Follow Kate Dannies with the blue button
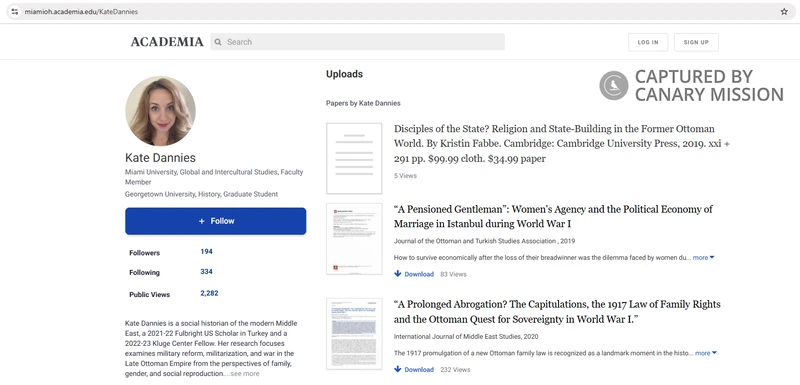The width and height of the screenshot is (800, 385). (x=215, y=221)
